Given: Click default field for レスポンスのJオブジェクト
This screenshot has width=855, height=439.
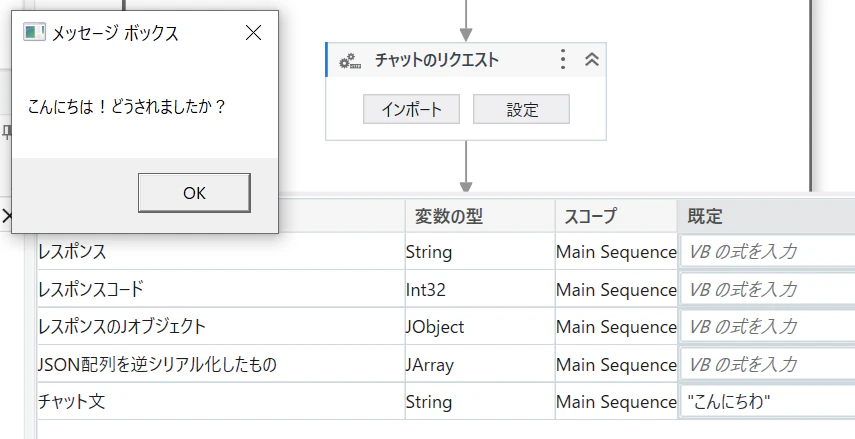Looking at the screenshot, I should (767, 327).
